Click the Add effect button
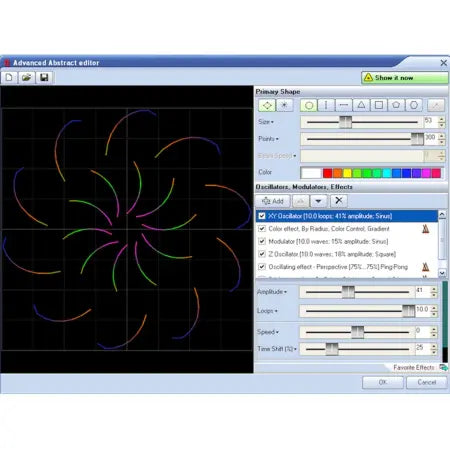This screenshot has width=450, height=450. tap(273, 201)
